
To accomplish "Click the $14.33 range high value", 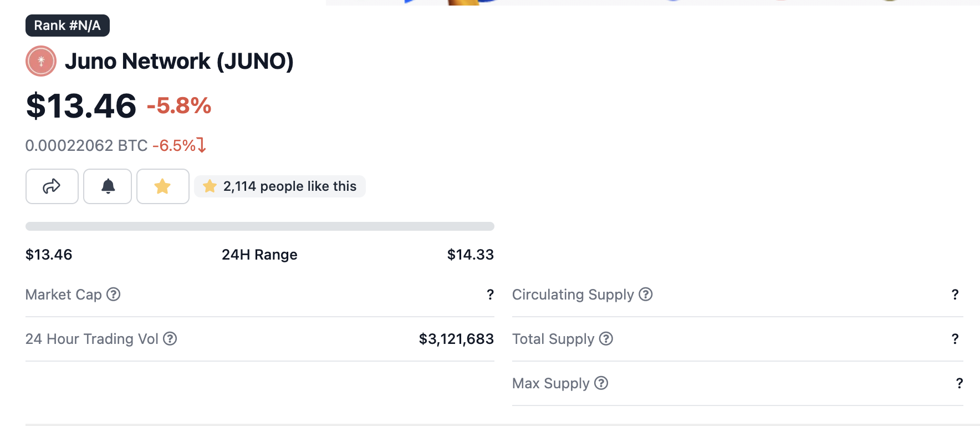I will click(x=470, y=255).
